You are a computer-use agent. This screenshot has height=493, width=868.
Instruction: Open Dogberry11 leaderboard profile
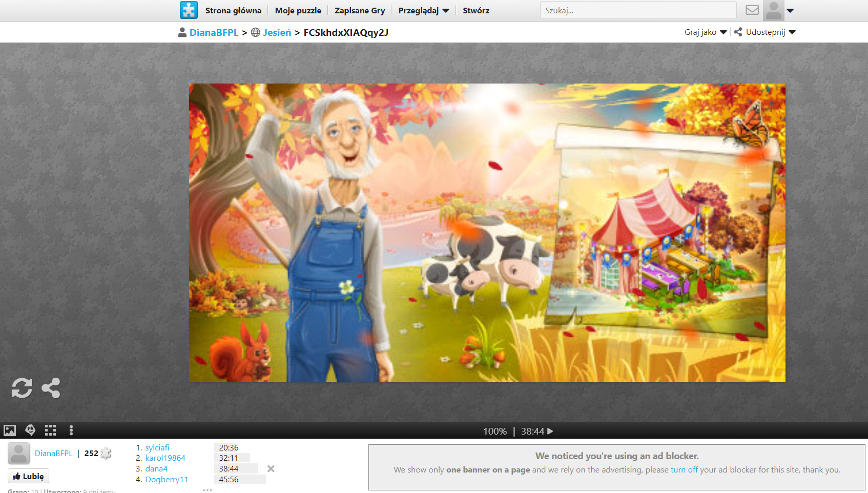(167, 479)
